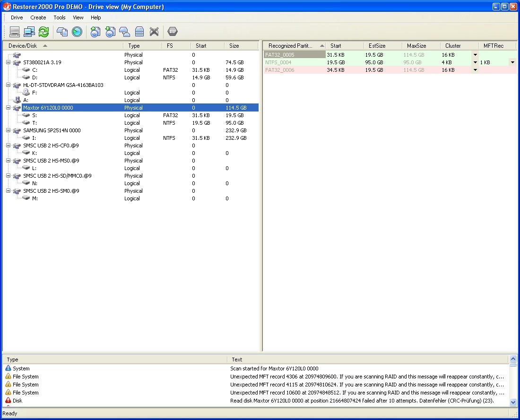
Task: Open the Help menu
Action: [96, 17]
